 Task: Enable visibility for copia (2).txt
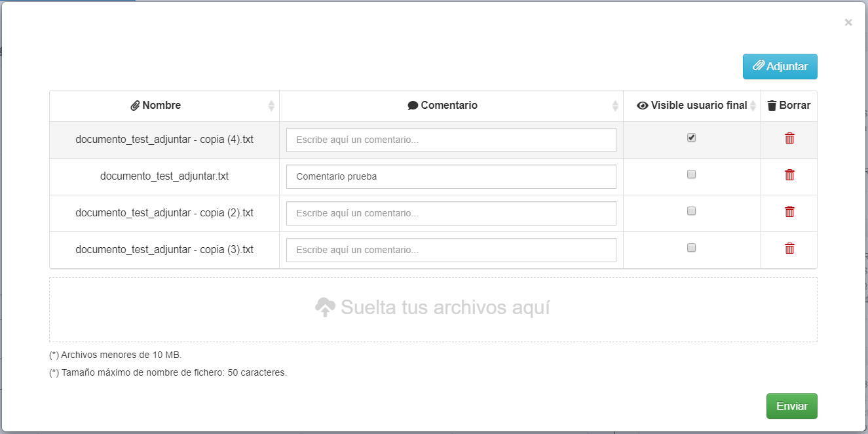(691, 211)
